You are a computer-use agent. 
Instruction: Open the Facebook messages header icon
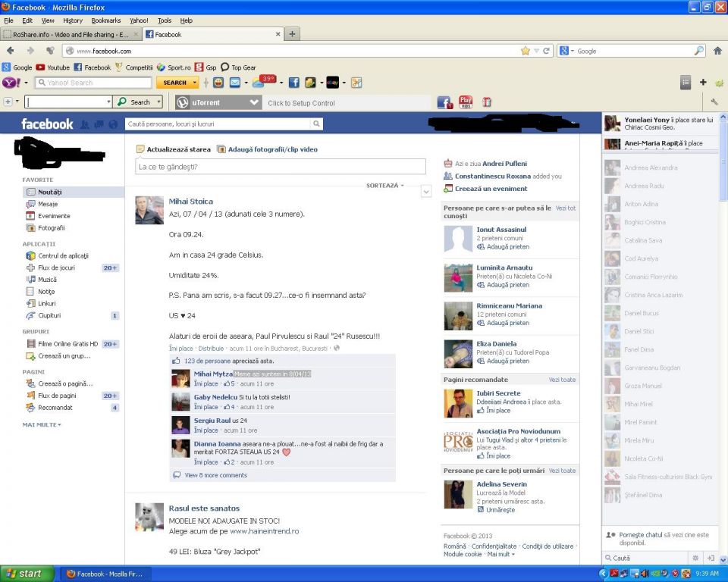[99, 124]
